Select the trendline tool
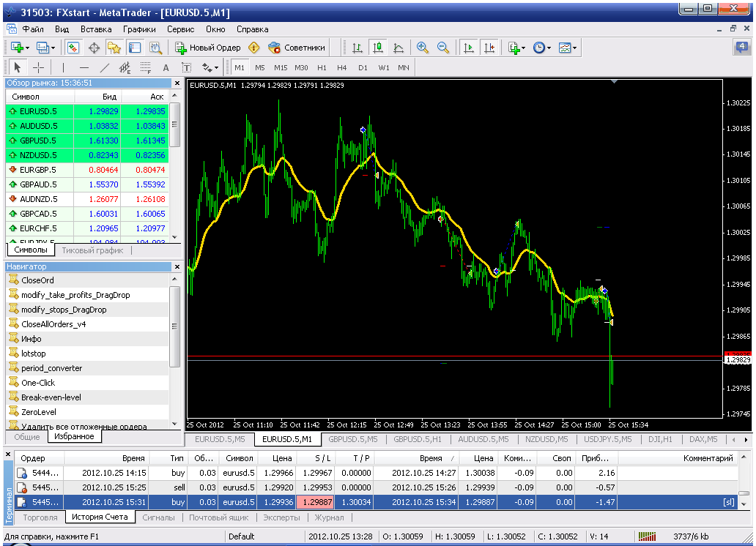Viewport: 756px width, 546px height. 105,68
